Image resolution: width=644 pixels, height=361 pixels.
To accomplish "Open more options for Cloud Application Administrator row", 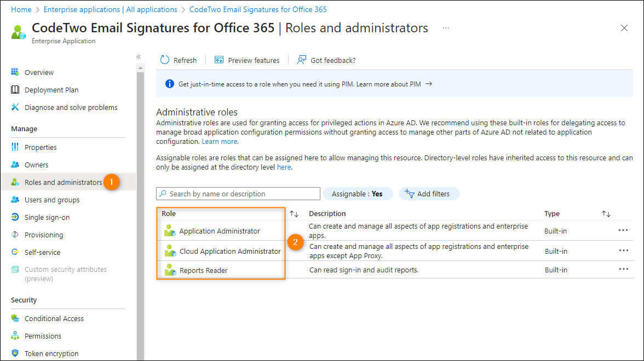I will 623,251.
